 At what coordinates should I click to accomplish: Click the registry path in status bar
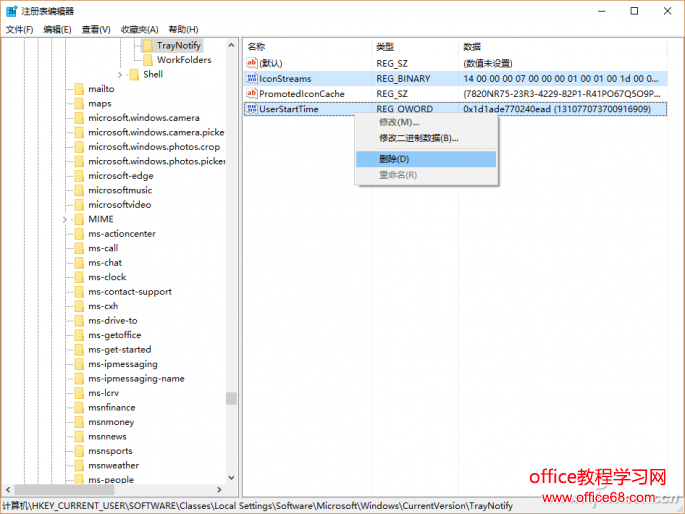257,506
